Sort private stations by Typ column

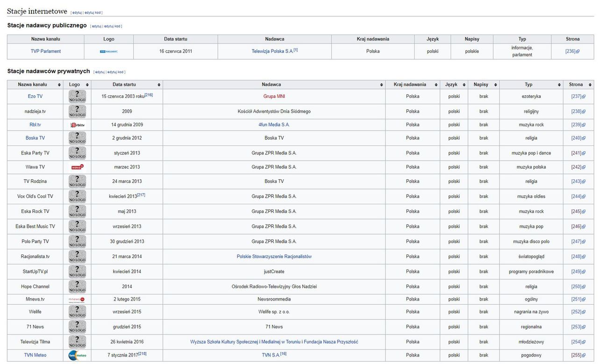click(531, 84)
